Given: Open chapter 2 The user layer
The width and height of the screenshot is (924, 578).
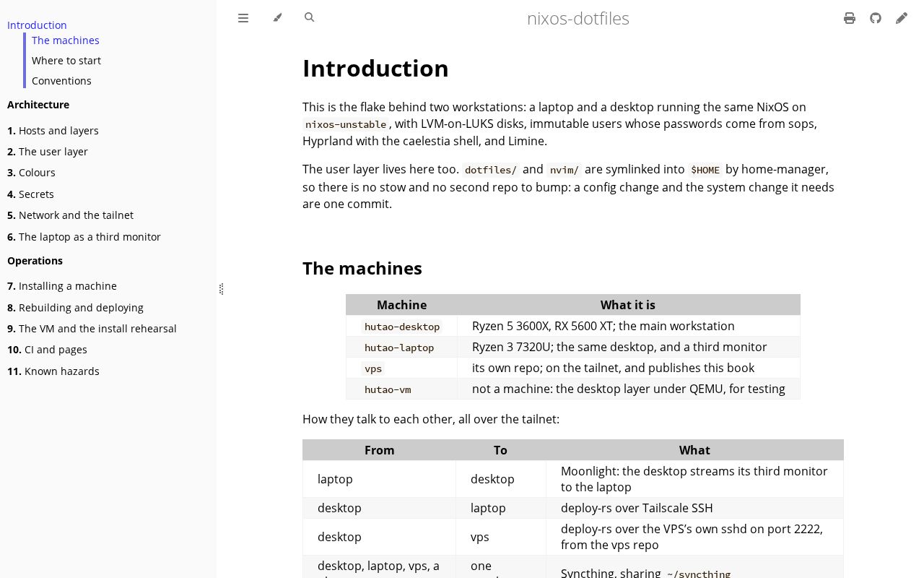Looking at the screenshot, I should point(48,152).
